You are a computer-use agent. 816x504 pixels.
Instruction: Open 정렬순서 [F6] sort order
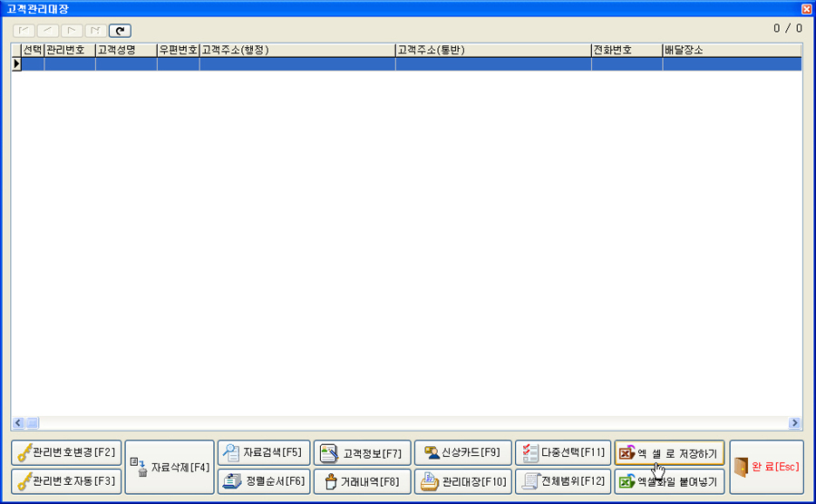point(264,481)
